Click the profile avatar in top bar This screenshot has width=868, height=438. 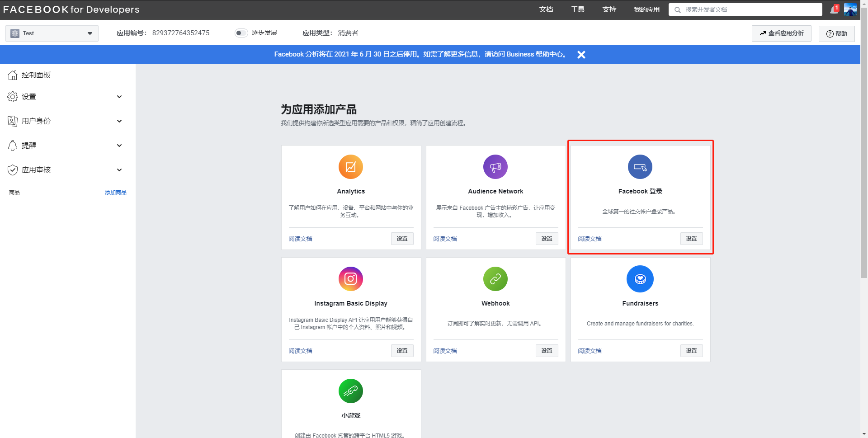pos(851,9)
